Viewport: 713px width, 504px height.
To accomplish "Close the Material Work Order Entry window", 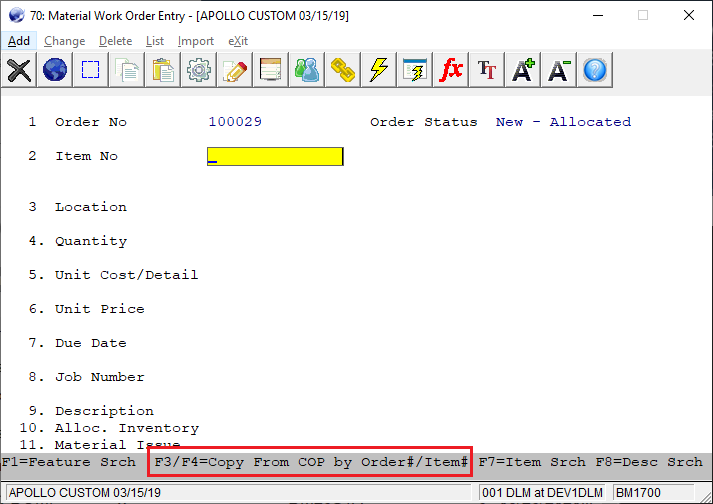I will point(689,15).
